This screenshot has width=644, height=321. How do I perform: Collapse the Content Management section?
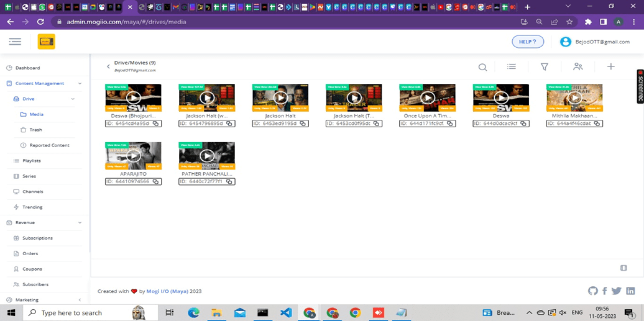[x=80, y=83]
